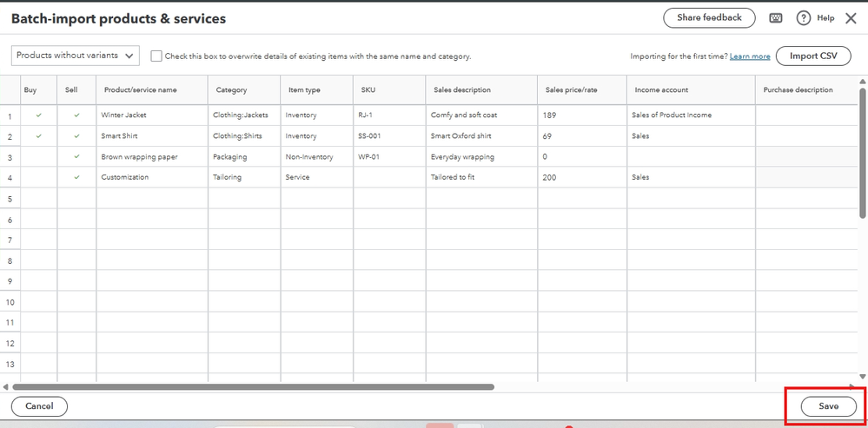Toggle Buy checkmark for Smart Shirt
Viewport: 868px width, 428px height.
click(x=39, y=136)
